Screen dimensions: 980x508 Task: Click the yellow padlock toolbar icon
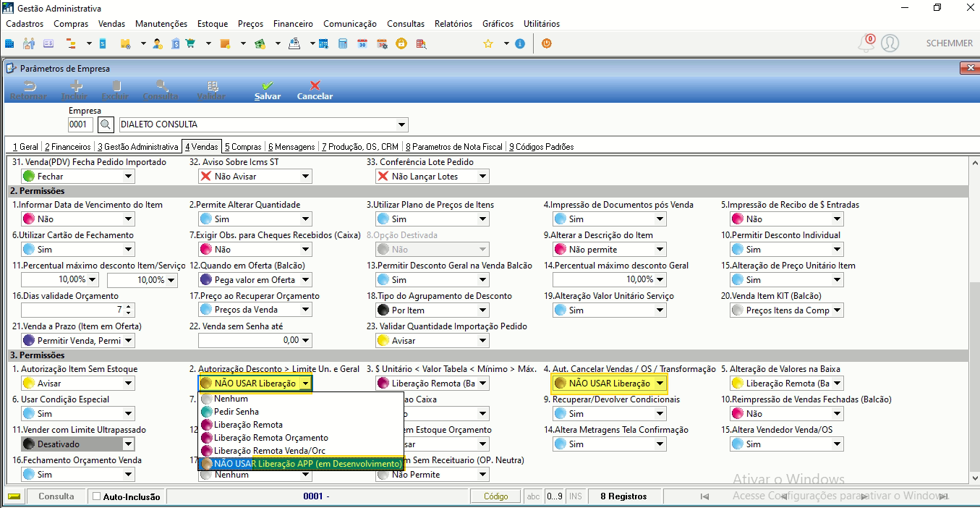(401, 43)
